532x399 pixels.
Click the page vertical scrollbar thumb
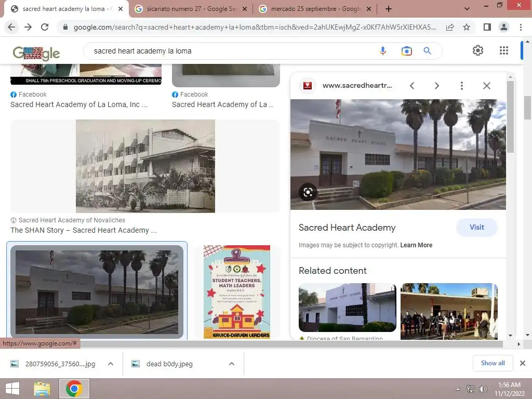[528, 108]
